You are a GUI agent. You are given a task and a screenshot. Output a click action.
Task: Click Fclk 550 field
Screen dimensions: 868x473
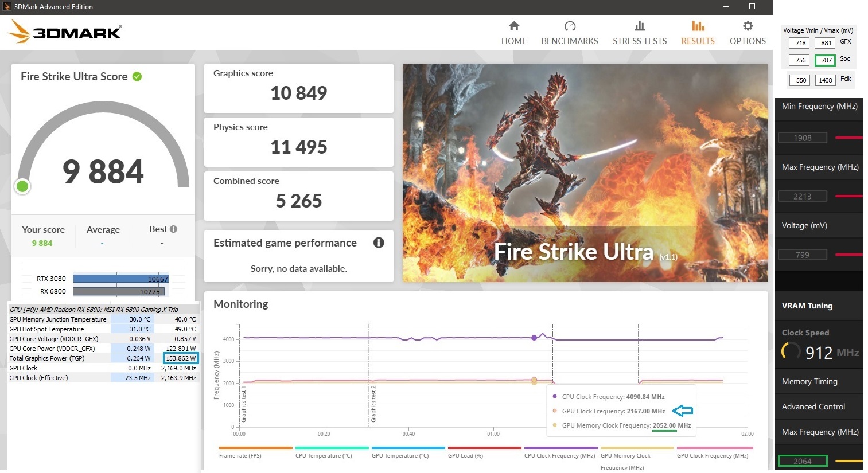point(800,80)
